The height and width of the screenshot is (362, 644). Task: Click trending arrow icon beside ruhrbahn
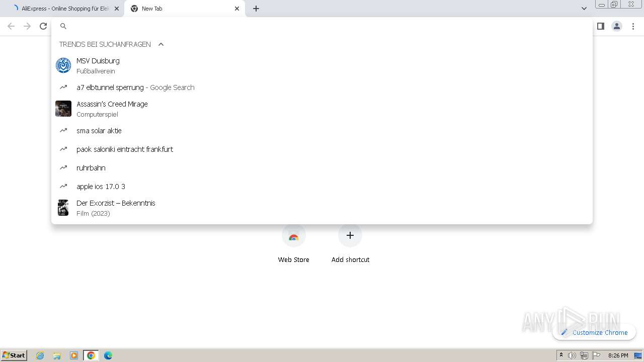tap(63, 167)
